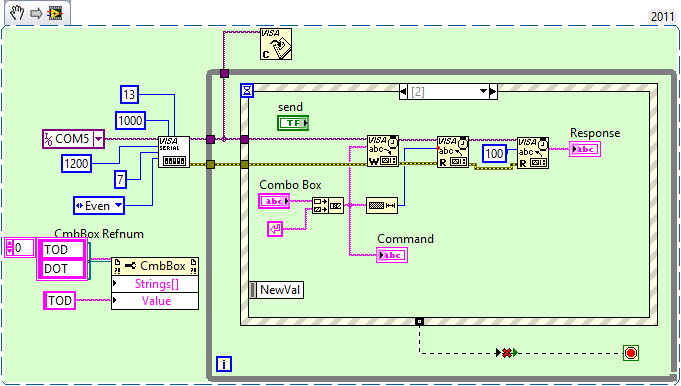Increment the array index stepper showing 0
This screenshot has height=386, width=681.
click(10, 244)
